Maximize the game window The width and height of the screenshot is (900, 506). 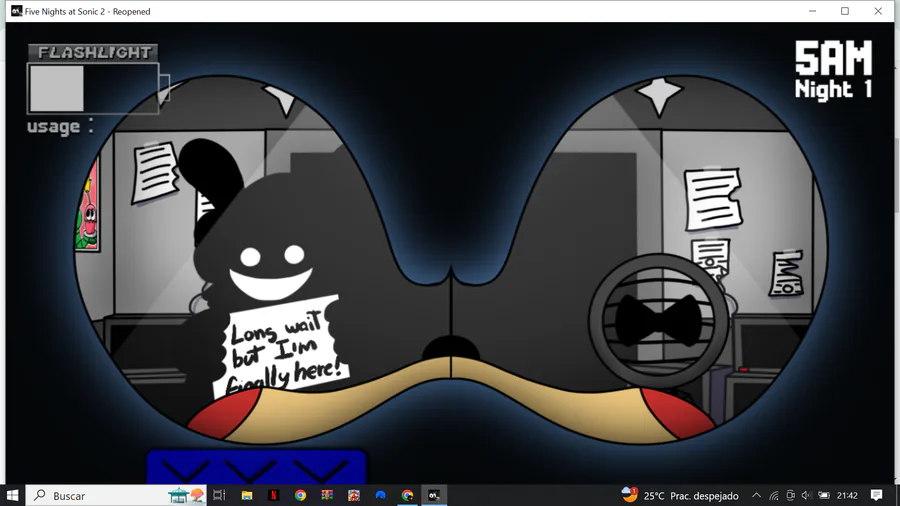coord(845,11)
